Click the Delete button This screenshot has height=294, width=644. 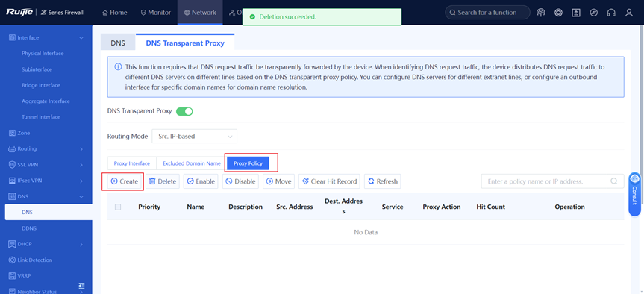163,181
